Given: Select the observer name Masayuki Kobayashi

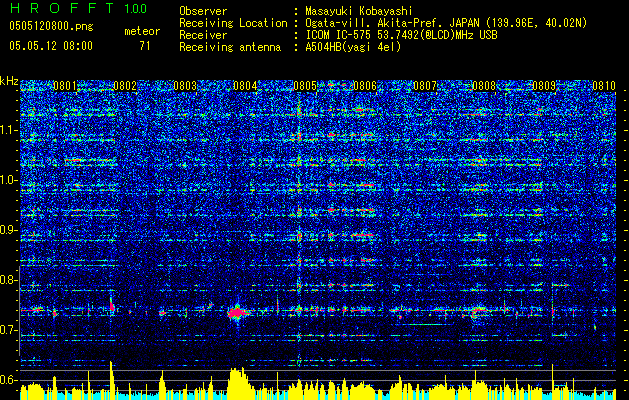Looking at the screenshot, I should point(358,11).
